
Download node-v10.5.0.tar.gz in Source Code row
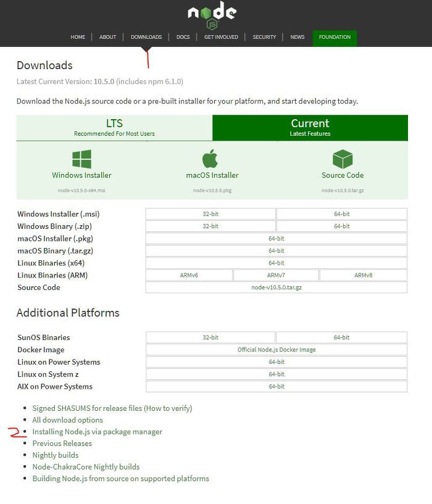click(x=276, y=287)
